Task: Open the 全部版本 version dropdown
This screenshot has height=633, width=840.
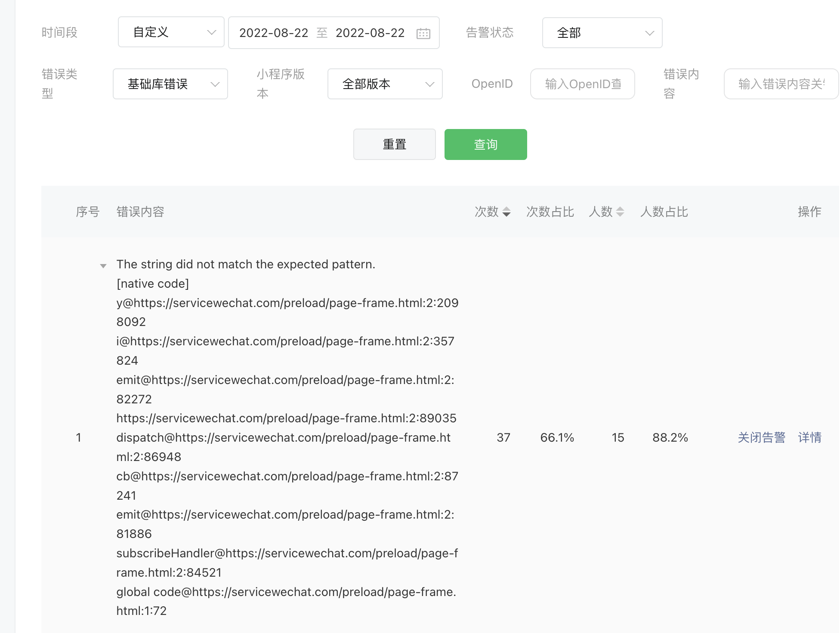Action: (385, 84)
